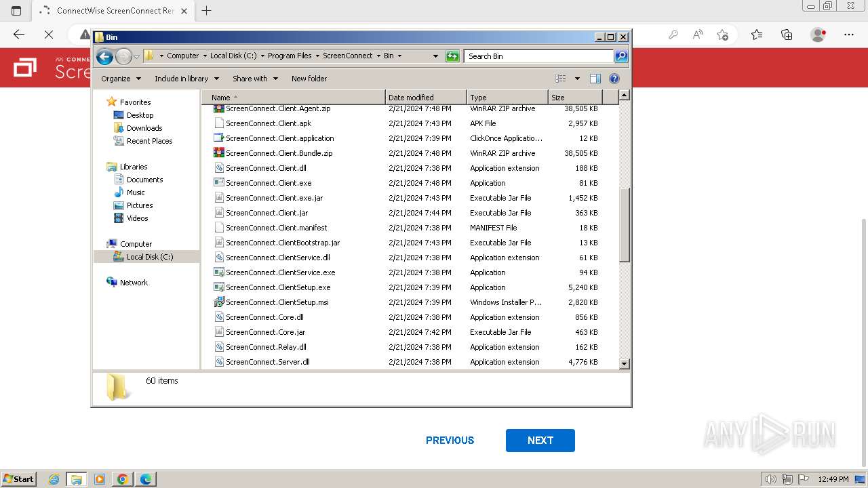Screen dimensions: 868x488
Task: Open new Edge tab with plus
Action: tap(207, 10)
